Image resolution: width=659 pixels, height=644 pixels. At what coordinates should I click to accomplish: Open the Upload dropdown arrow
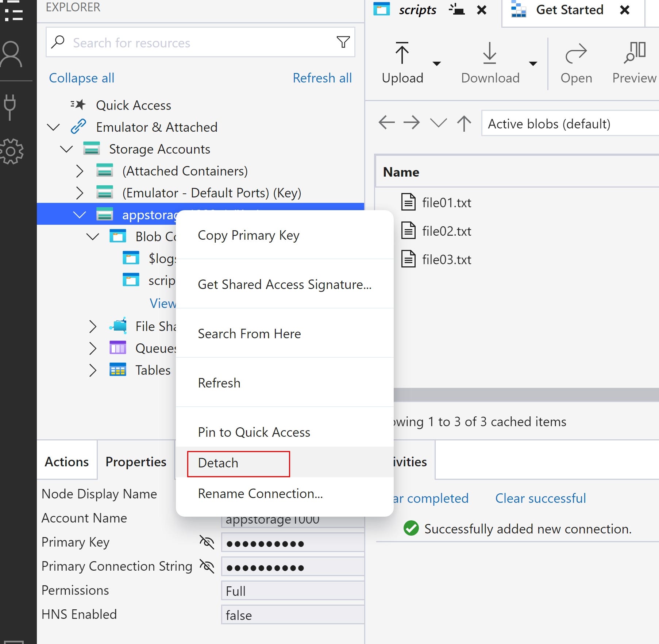(x=436, y=63)
